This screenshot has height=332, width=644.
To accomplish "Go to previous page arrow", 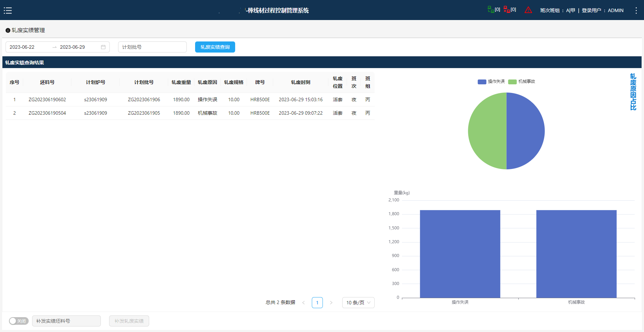I will [x=304, y=303].
